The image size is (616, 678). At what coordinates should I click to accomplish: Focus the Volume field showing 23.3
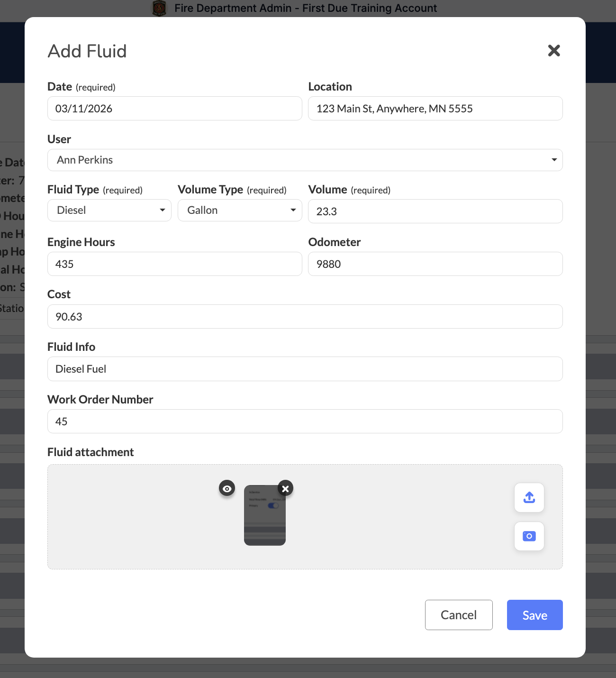[435, 211]
